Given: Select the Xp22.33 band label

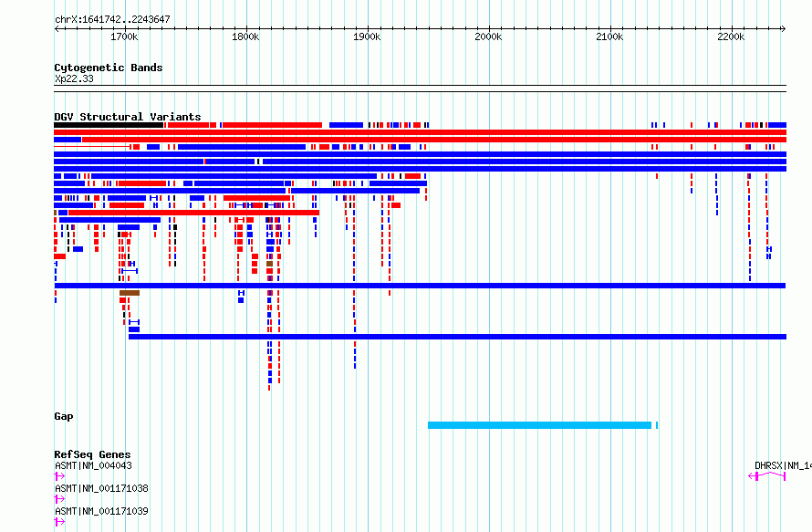Looking at the screenshot, I should 74,78.
